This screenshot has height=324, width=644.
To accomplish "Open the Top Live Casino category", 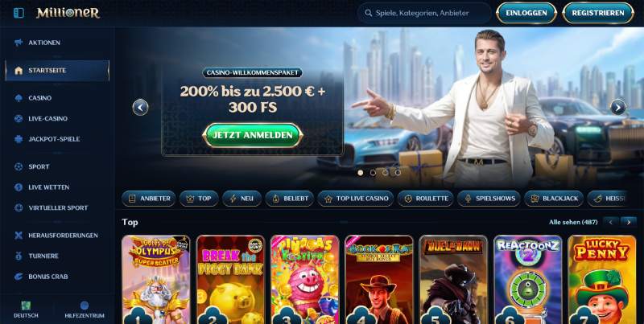I will pos(356,199).
